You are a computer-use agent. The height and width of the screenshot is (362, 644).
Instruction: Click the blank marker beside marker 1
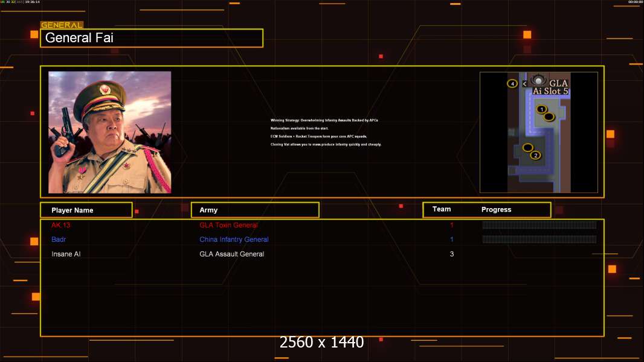coord(549,117)
